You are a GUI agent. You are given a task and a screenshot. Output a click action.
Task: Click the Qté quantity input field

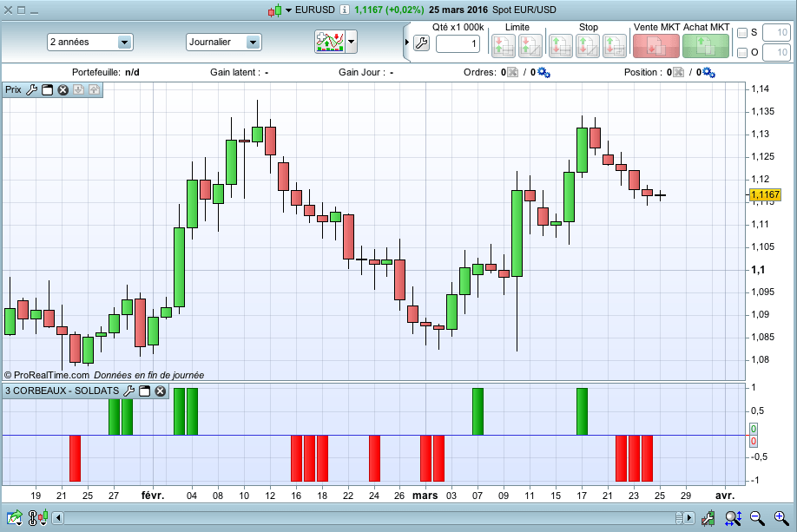(458, 43)
